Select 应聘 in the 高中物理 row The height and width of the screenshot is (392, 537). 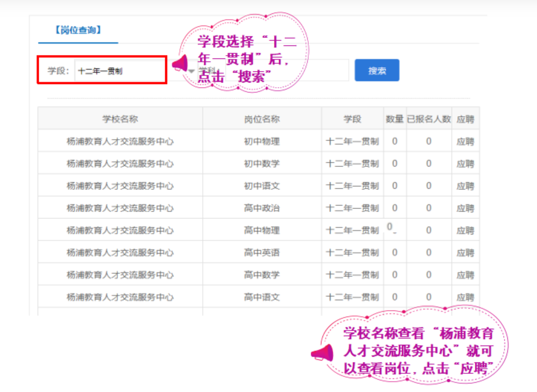[x=465, y=231]
